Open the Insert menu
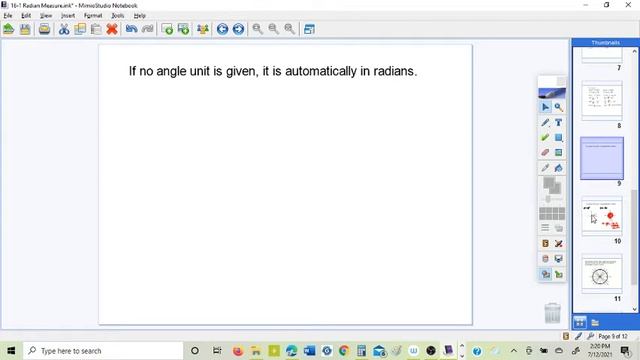The height and width of the screenshot is (360, 640). [x=68, y=16]
